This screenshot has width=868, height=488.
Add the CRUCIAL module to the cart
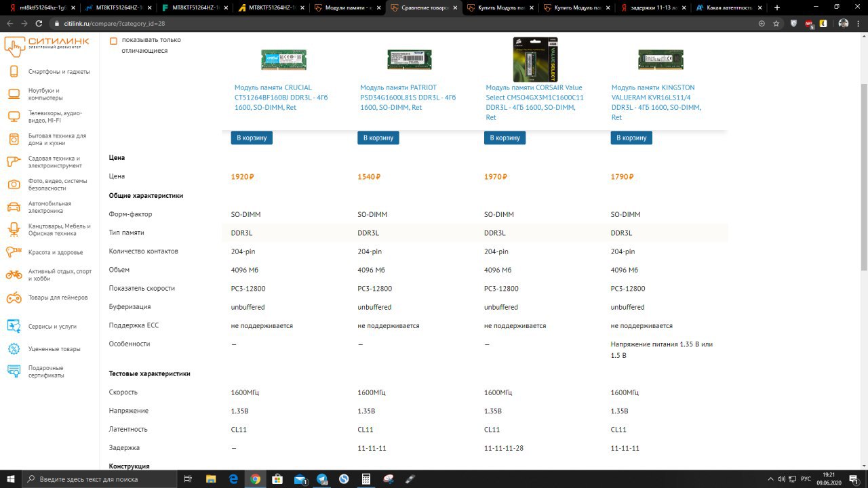click(252, 138)
